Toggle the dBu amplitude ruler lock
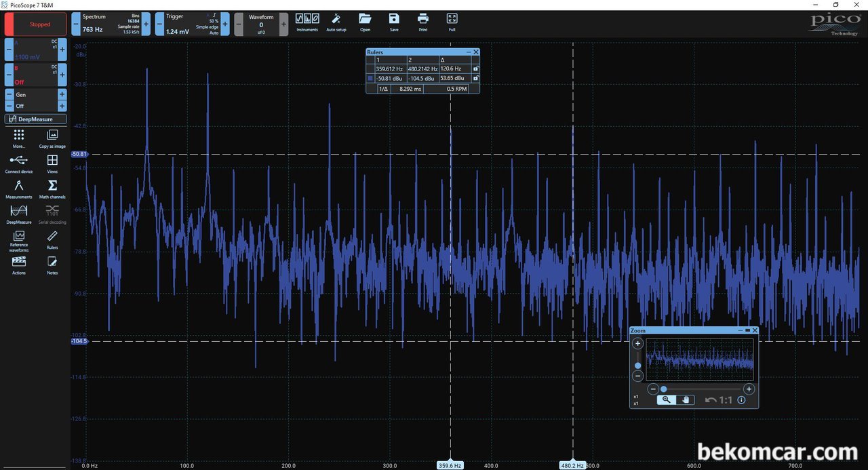This screenshot has width=868, height=470. [x=475, y=78]
